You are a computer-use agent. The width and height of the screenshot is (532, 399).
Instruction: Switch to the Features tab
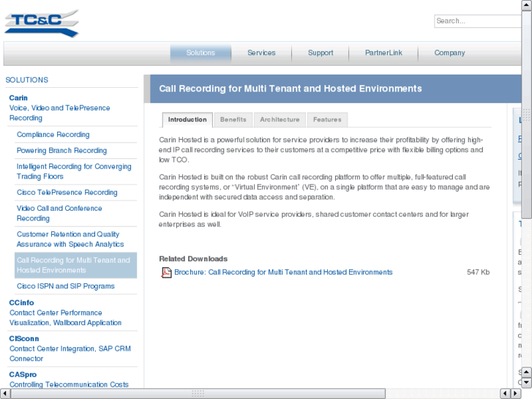(x=327, y=120)
